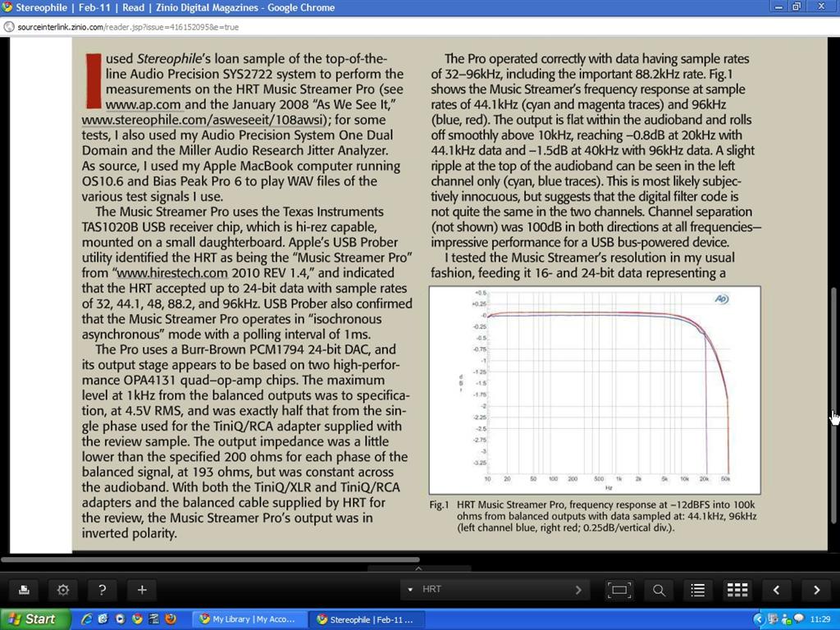
Task: Click the red drop cap letter I
Action: 94,81
